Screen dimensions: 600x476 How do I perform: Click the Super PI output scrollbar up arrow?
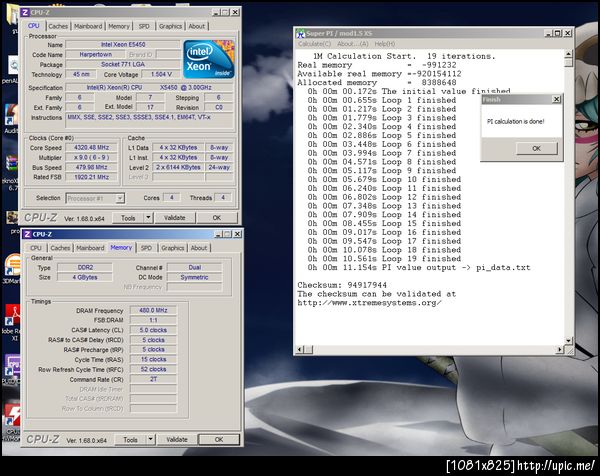point(569,56)
